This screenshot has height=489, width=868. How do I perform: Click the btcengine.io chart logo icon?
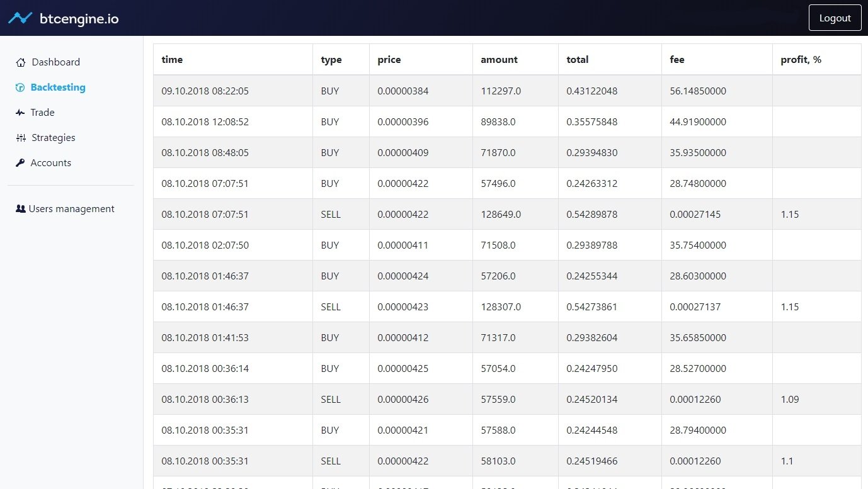point(20,18)
